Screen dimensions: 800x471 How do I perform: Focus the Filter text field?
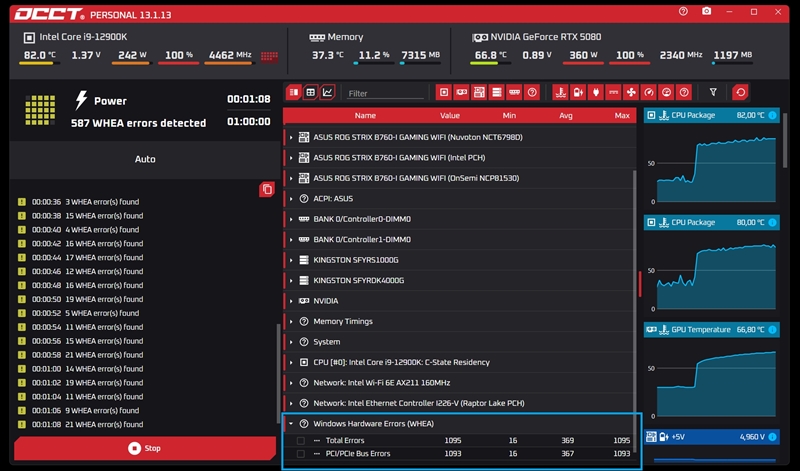click(385, 93)
